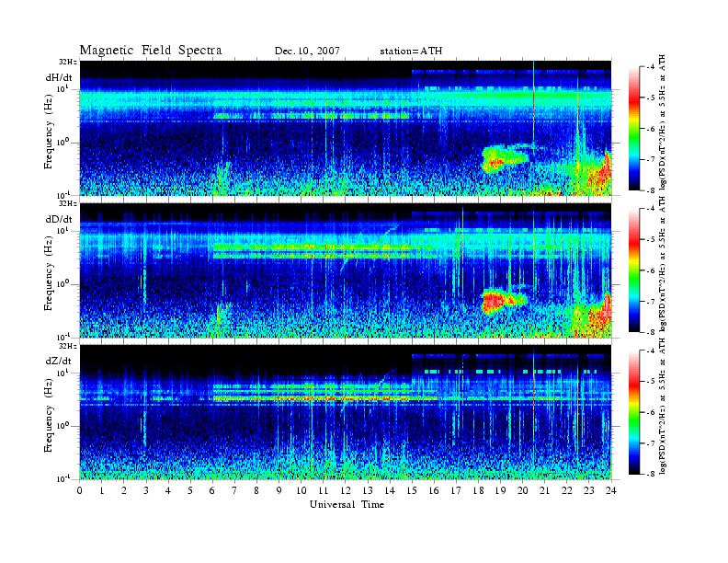Click the "-8" value on dH/dt color scale
728x563 pixels.
point(652,190)
